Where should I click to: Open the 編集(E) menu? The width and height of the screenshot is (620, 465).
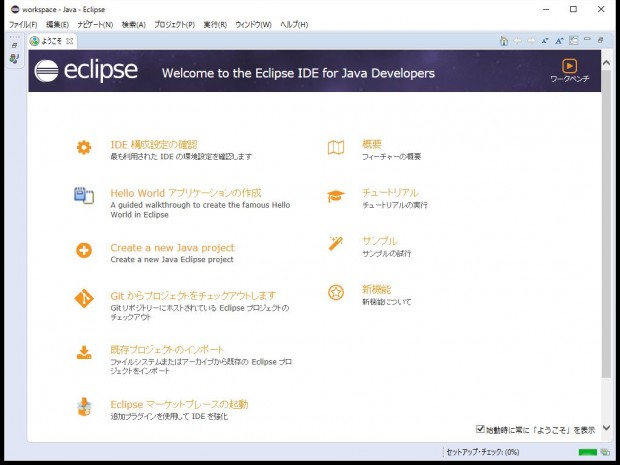[x=57, y=25]
